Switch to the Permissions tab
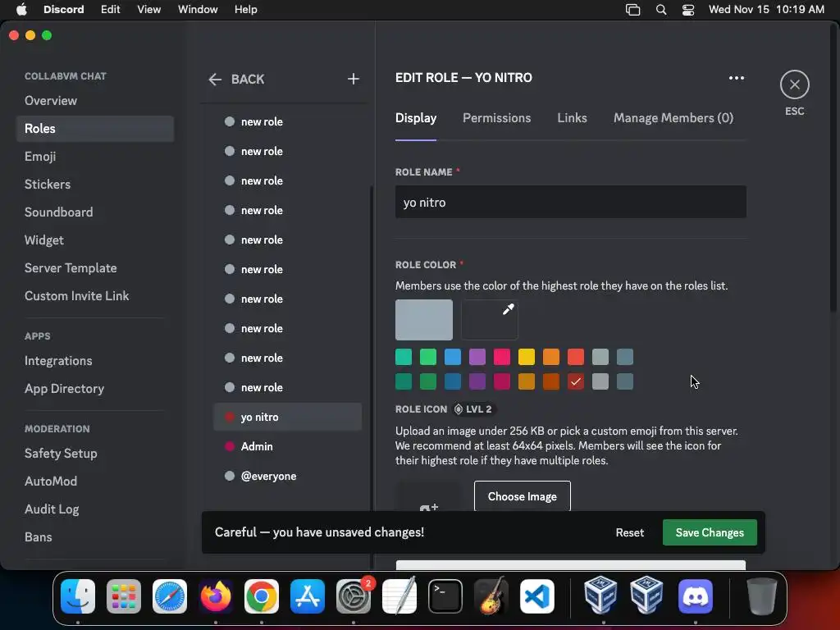The height and width of the screenshot is (630, 840). point(496,118)
